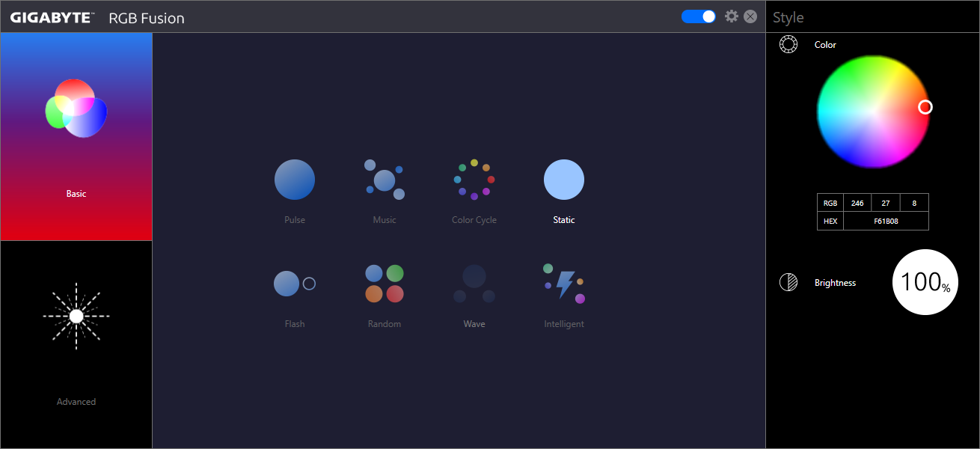Toggle the RGB lighting power switch
Screen dimensions: 980x449
click(699, 16)
